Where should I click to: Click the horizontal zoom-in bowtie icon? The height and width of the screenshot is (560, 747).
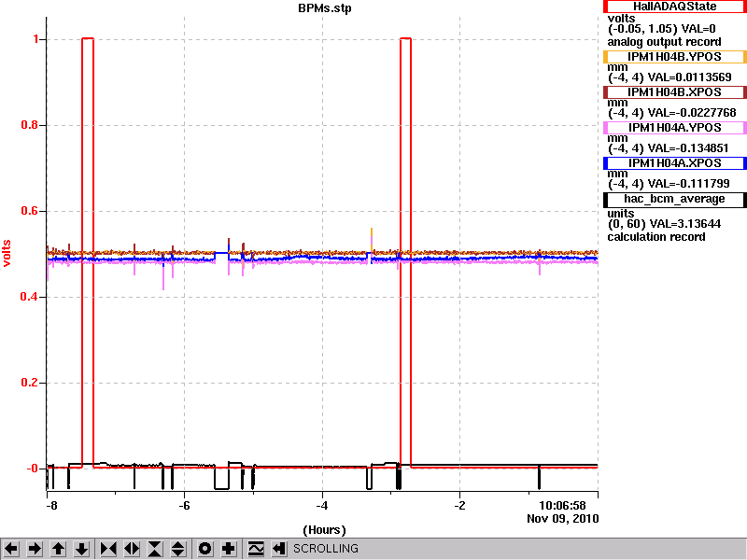click(x=108, y=549)
